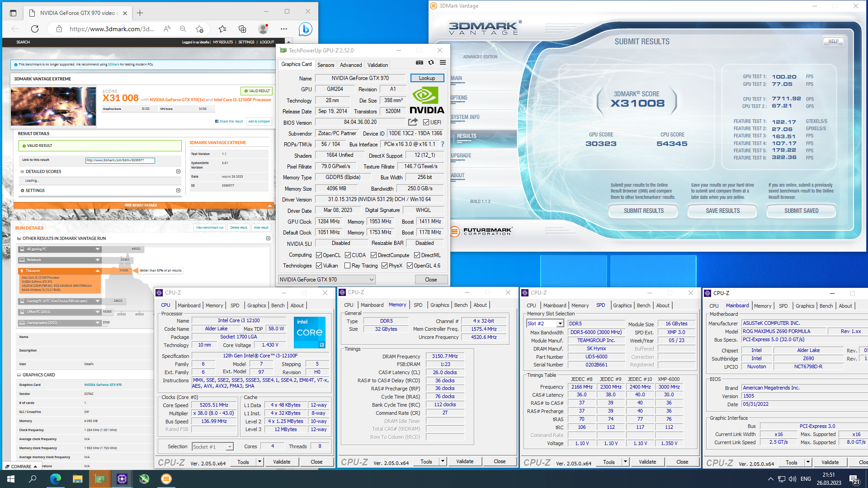Click Lookup button in GPU-Z

tap(427, 78)
